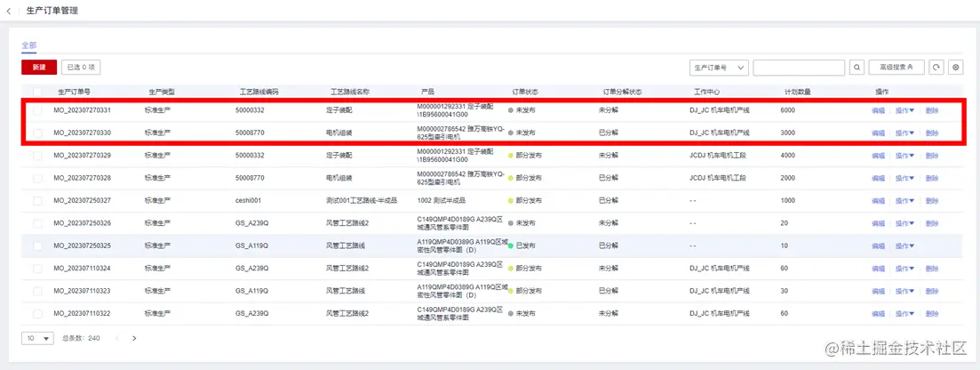Open the table settings gear icon
This screenshot has height=370, width=980.
(954, 67)
